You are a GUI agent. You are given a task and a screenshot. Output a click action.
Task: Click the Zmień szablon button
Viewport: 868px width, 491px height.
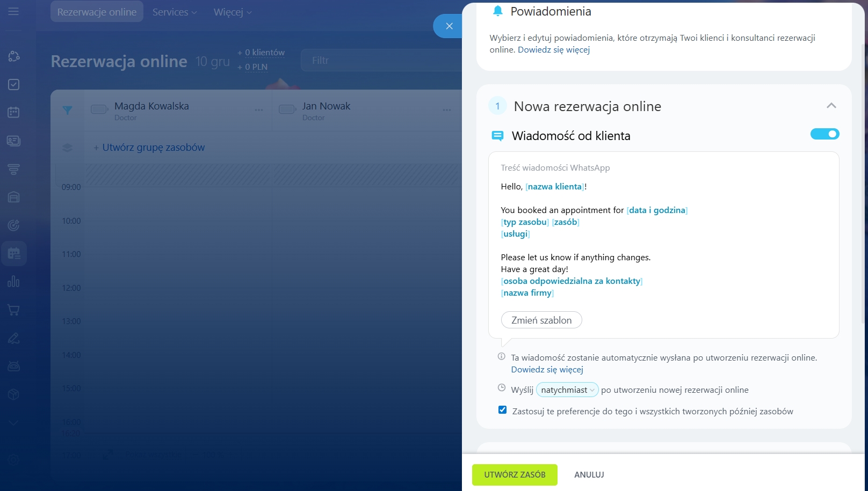(541, 320)
